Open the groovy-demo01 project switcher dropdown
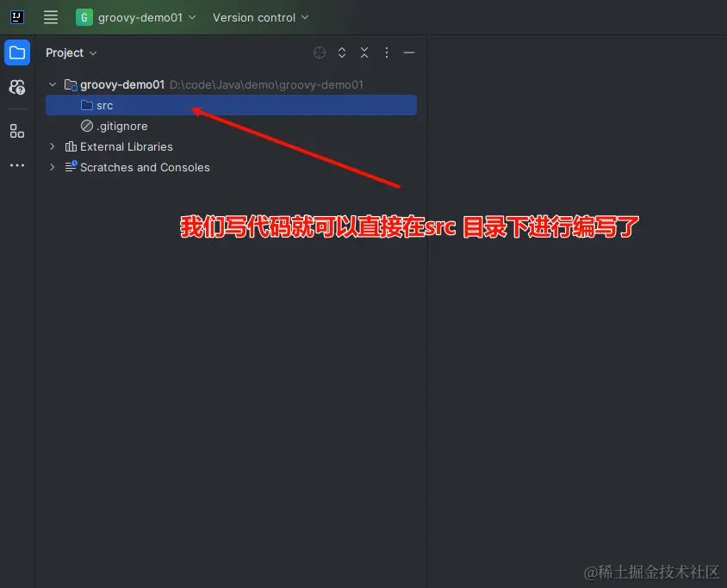727x588 pixels. pyautogui.click(x=136, y=17)
